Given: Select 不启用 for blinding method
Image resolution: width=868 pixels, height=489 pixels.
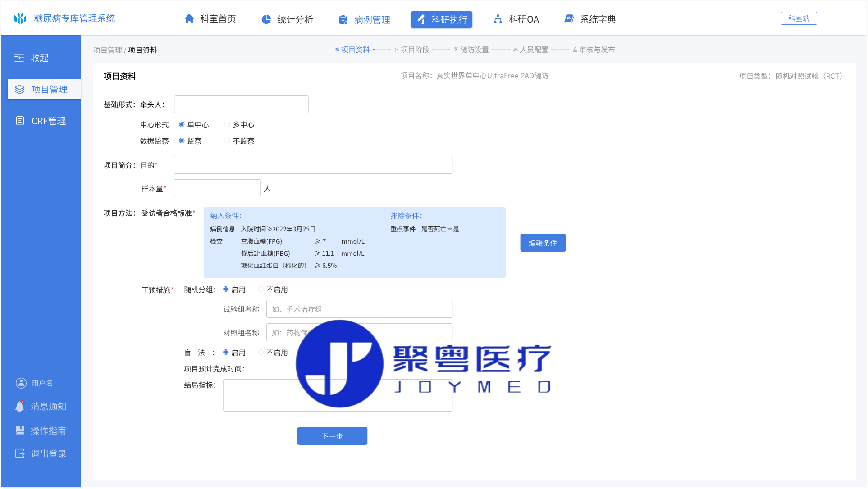Looking at the screenshot, I should click(x=261, y=353).
